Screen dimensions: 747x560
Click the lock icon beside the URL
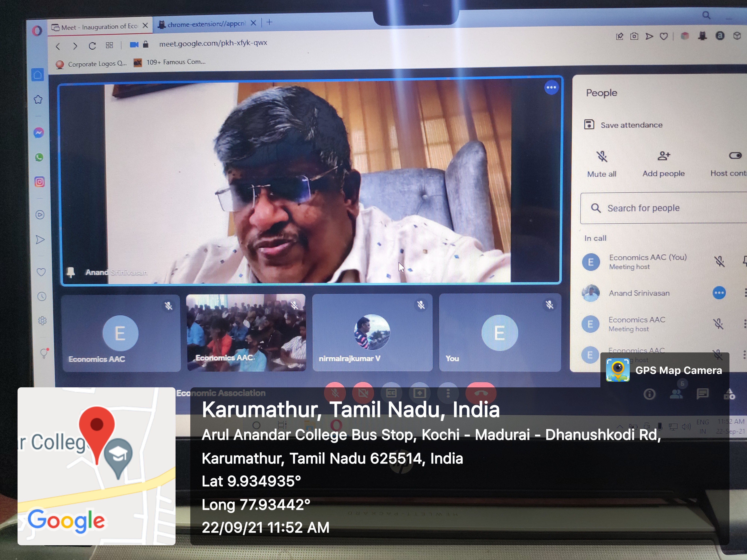(145, 44)
